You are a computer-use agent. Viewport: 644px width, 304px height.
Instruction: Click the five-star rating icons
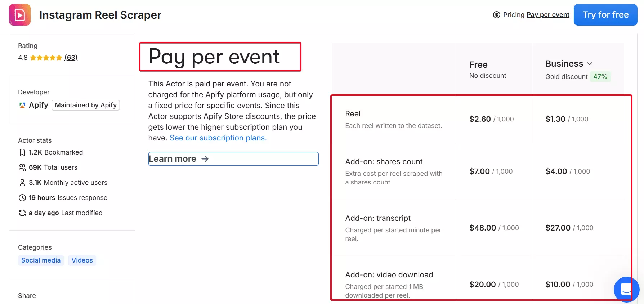point(46,58)
